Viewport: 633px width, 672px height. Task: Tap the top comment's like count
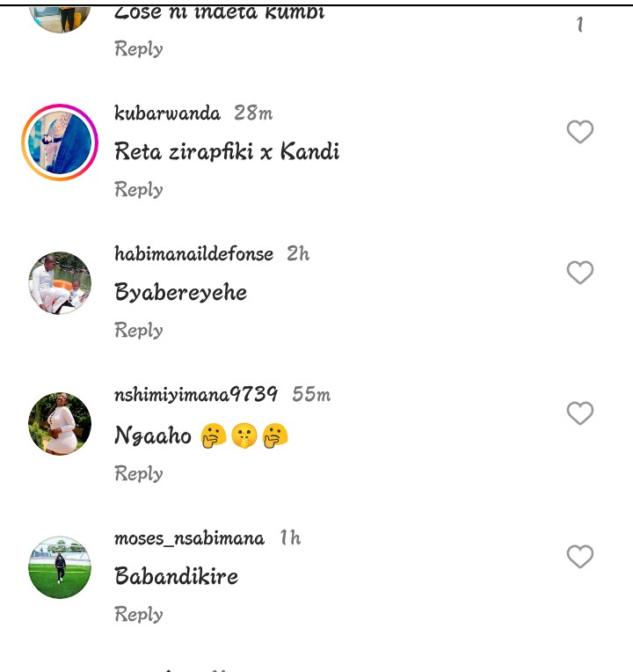tap(579, 25)
